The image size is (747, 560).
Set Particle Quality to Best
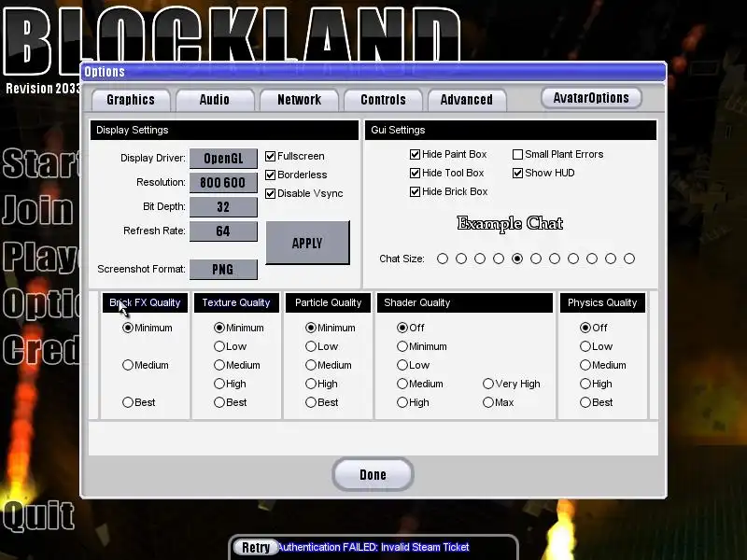click(311, 402)
